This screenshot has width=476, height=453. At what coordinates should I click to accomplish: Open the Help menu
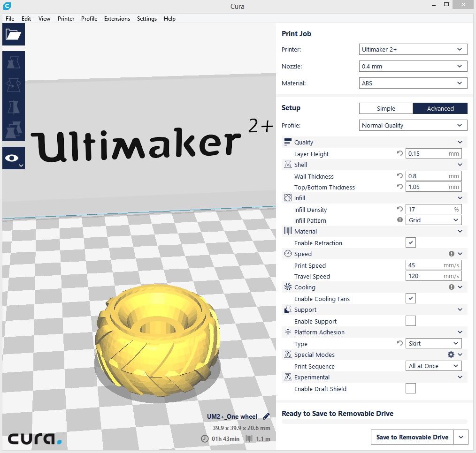pyautogui.click(x=169, y=18)
